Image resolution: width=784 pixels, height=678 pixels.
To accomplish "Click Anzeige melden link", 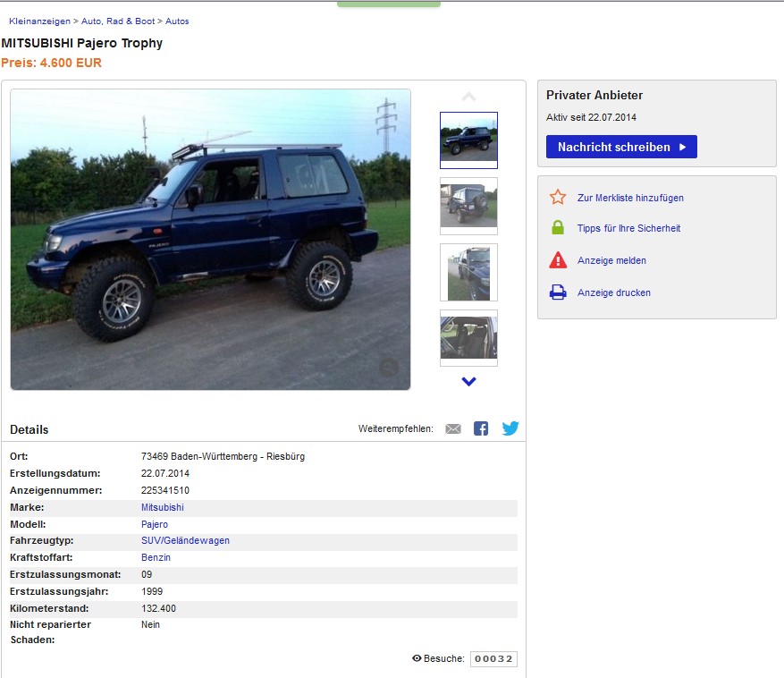I will (x=611, y=260).
